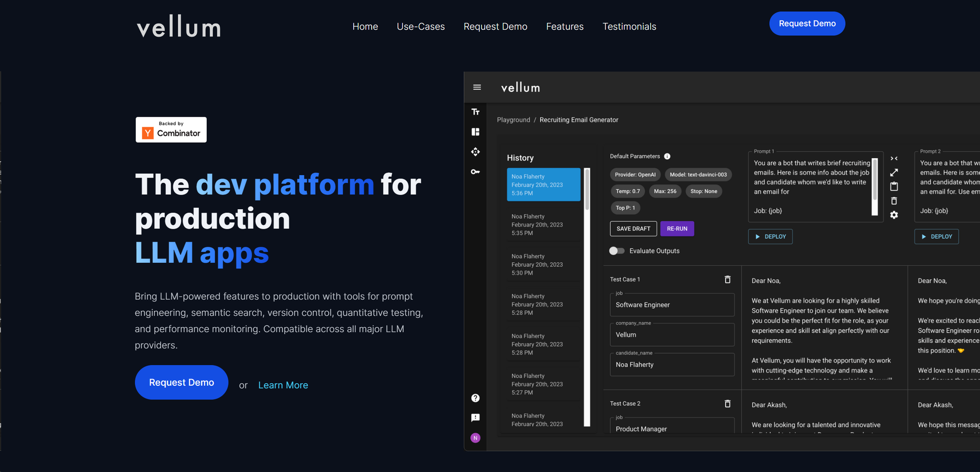Click the job field containing Software Engineer
Screen dimensions: 980x472
pyautogui.click(x=672, y=305)
